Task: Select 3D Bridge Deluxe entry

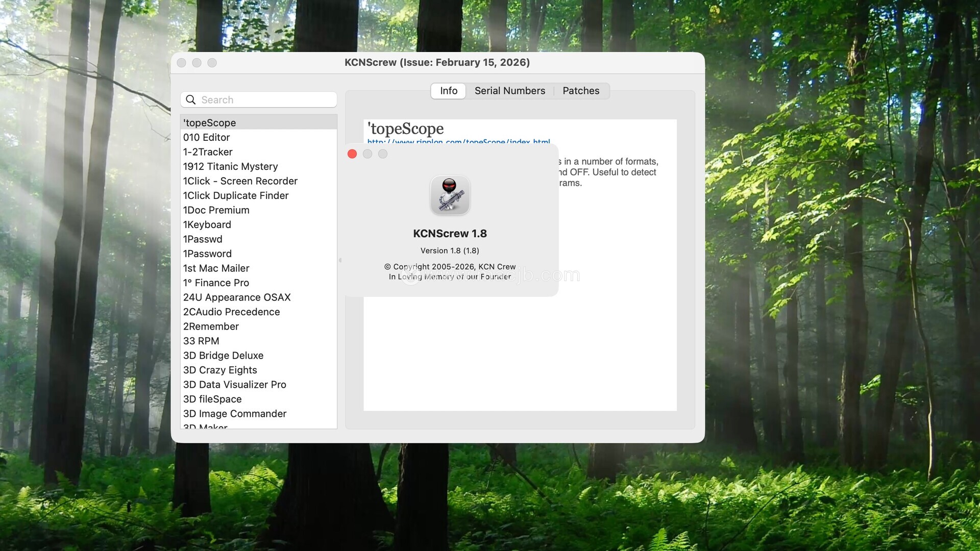Action: point(223,356)
